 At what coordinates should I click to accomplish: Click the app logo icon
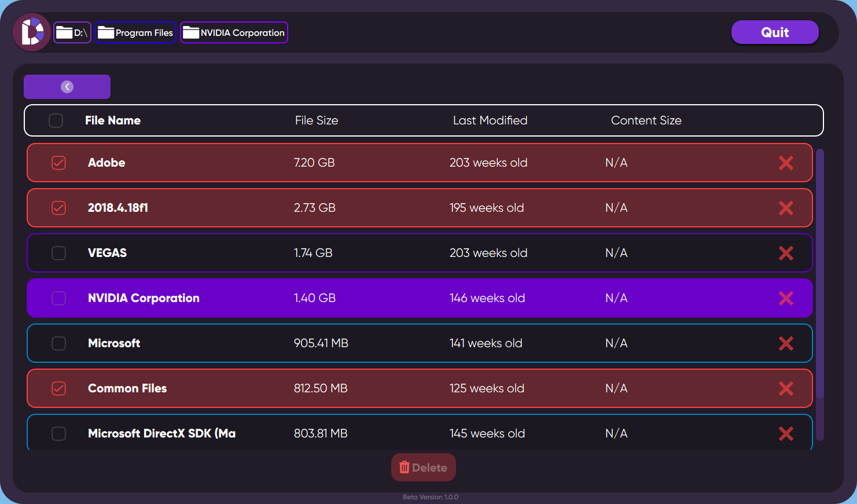point(32,32)
